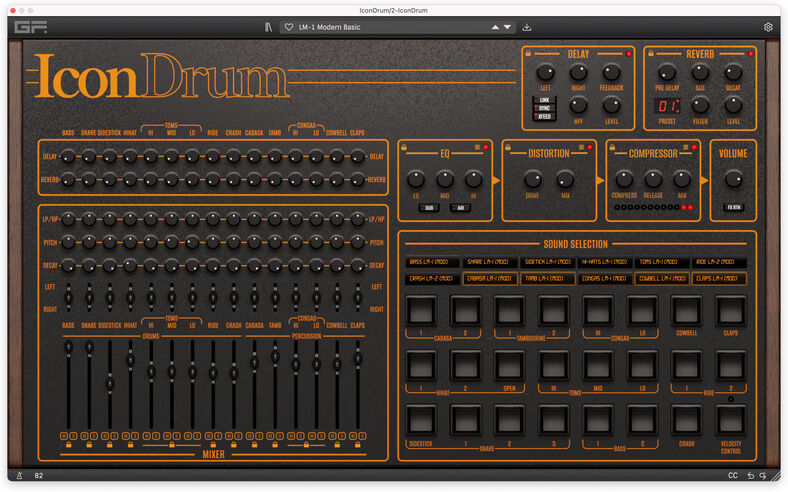Go to previous preset with up arrow

click(x=495, y=27)
